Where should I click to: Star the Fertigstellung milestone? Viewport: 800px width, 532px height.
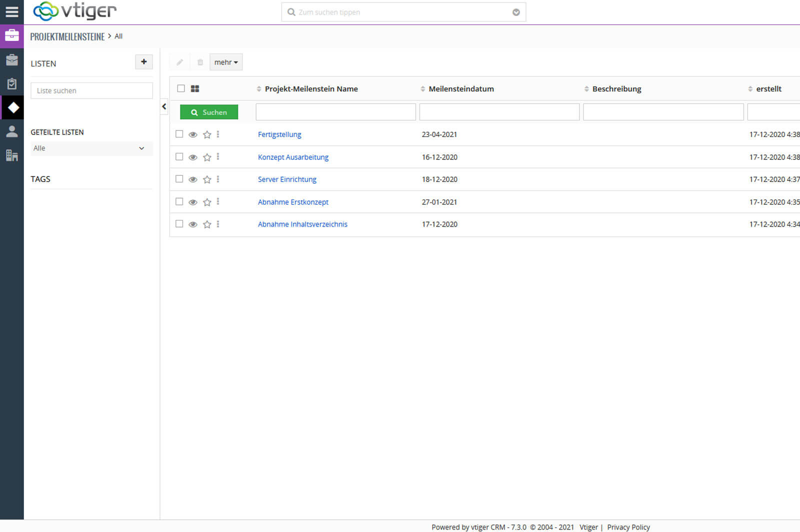(x=207, y=134)
